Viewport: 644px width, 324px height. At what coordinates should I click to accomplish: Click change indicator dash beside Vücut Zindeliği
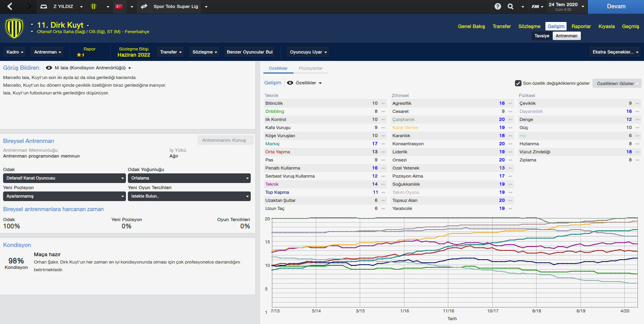point(637,152)
